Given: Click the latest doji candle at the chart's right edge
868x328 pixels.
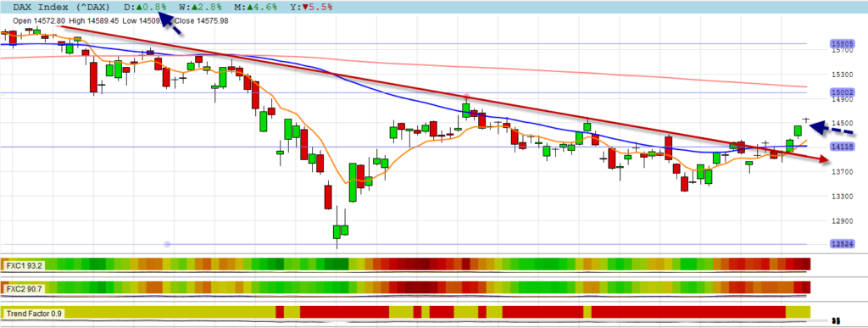Looking at the screenshot, I should (806, 120).
